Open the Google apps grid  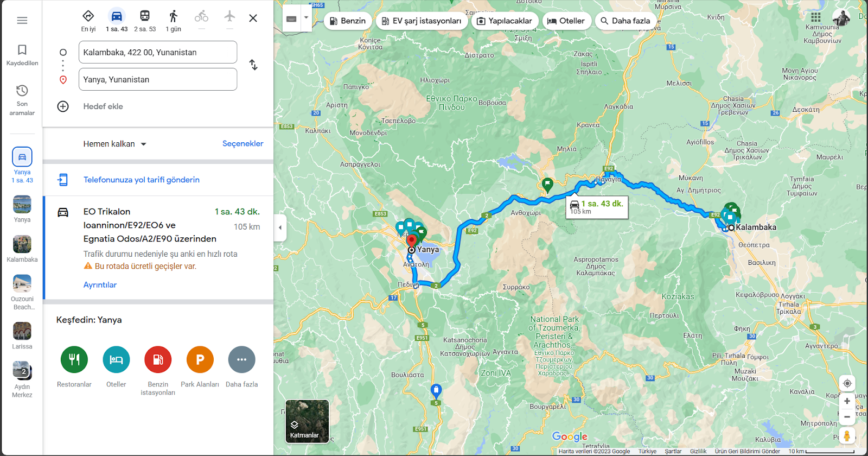tap(816, 17)
